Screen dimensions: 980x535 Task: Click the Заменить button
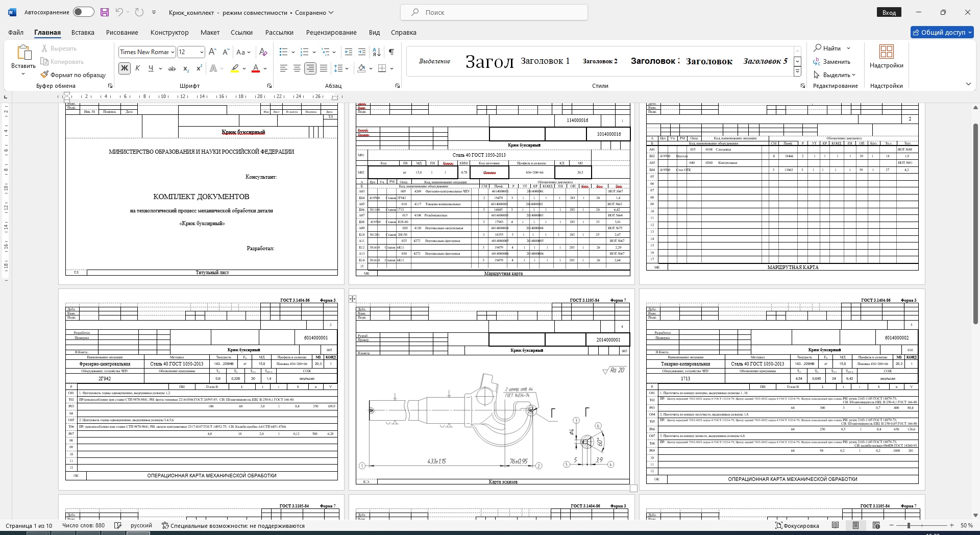point(832,62)
